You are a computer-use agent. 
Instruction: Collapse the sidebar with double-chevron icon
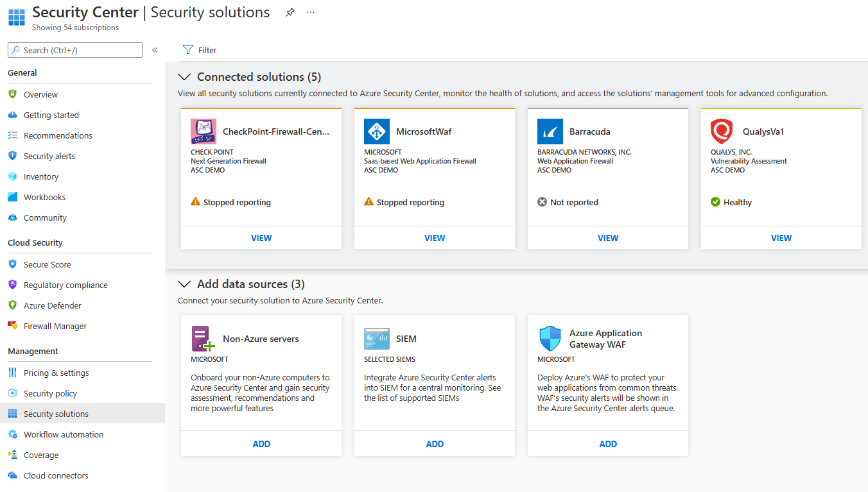click(x=155, y=50)
